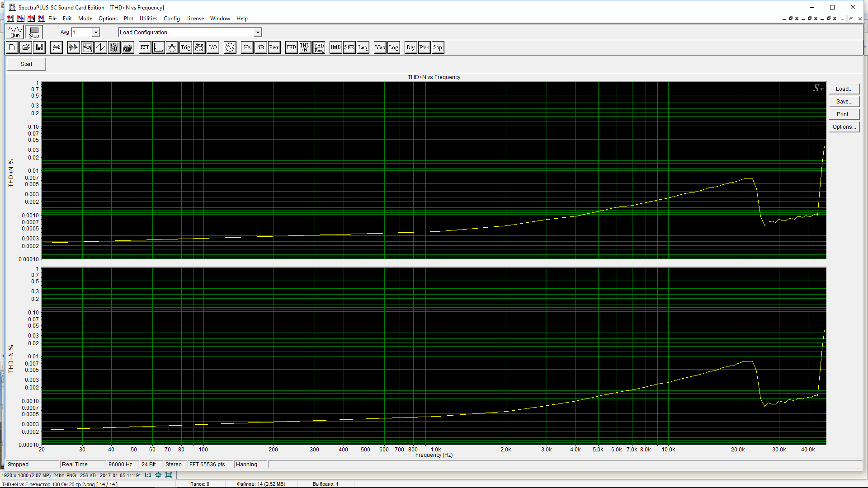Click the Run analyzer button
This screenshot has height=488, width=868.
click(x=15, y=32)
